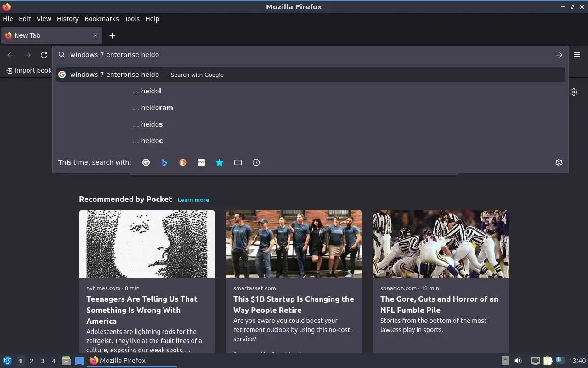Screen dimensions: 588x368
Task: Click the Go arrow in the address bar
Action: coord(559,55)
